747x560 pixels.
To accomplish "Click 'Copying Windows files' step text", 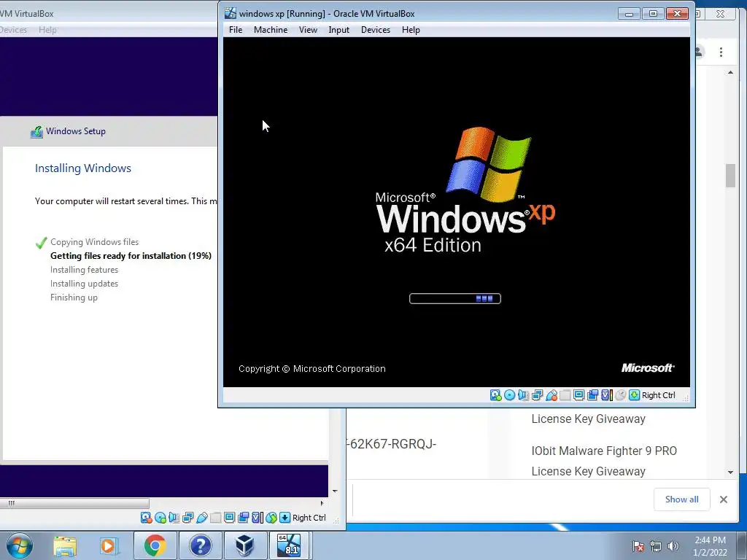I will click(94, 242).
